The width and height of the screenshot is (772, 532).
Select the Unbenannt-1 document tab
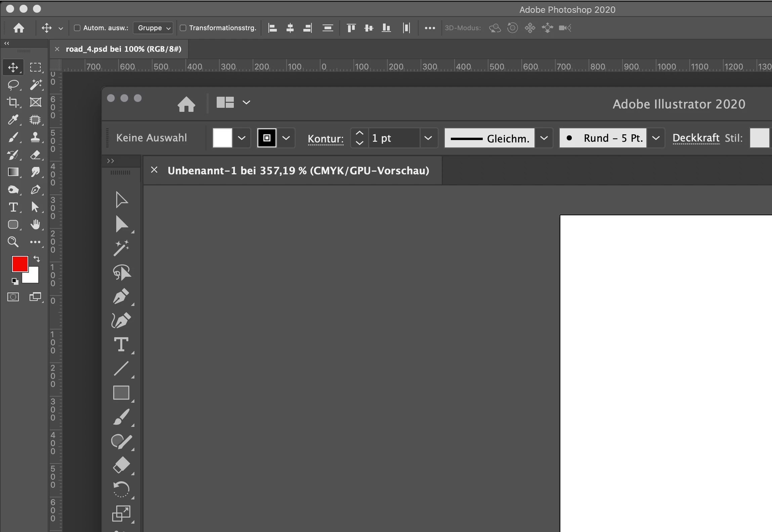pyautogui.click(x=298, y=171)
